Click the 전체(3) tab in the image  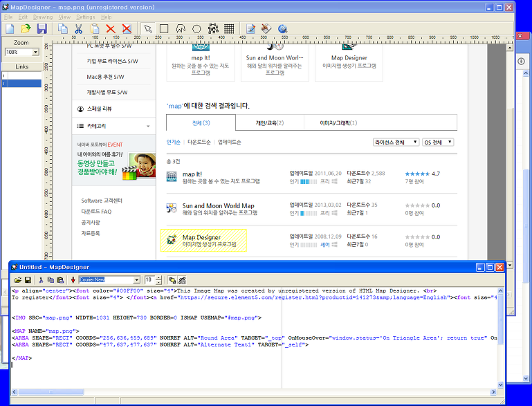click(201, 123)
